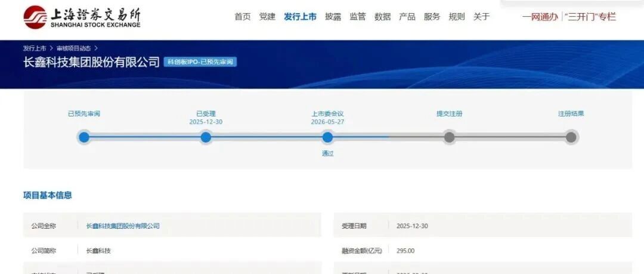Image resolution: width=644 pixels, height=274 pixels.
Task: Click the 已受理 date 2025-12-30 in the timeline
Action: click(206, 122)
